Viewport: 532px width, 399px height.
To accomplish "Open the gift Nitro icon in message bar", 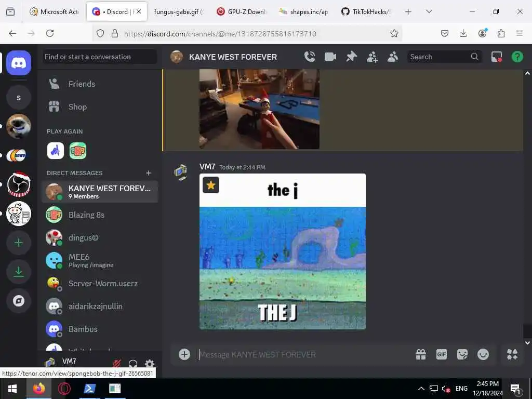I will click(x=421, y=354).
